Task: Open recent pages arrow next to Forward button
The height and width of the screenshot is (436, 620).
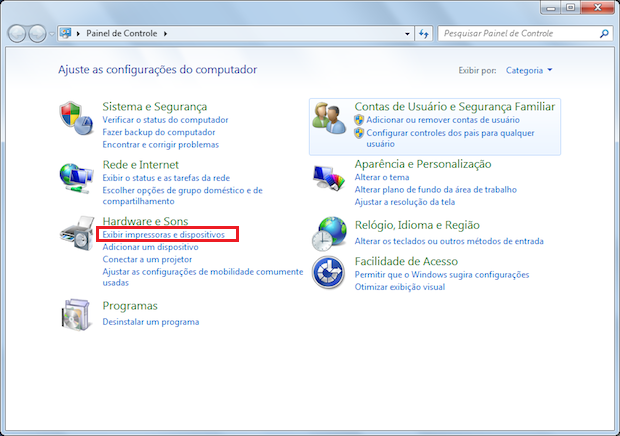Action: tap(52, 34)
